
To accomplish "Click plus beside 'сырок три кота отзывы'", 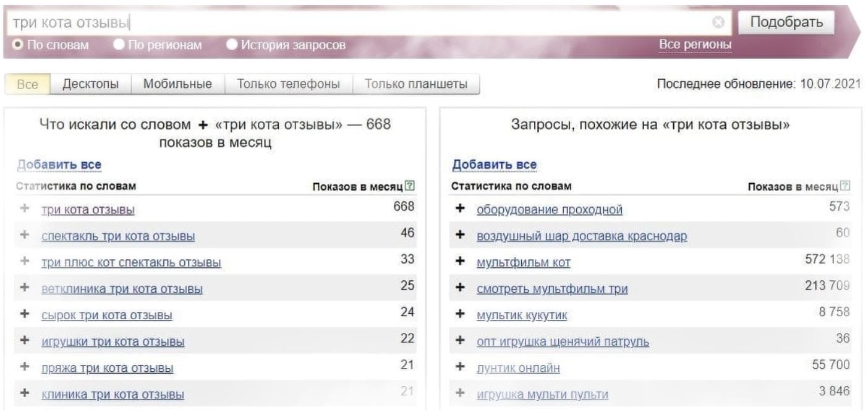I will [x=25, y=314].
